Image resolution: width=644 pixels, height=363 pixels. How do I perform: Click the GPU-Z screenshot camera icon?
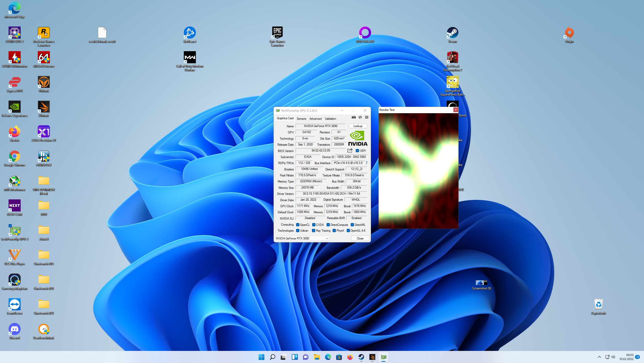[x=354, y=117]
